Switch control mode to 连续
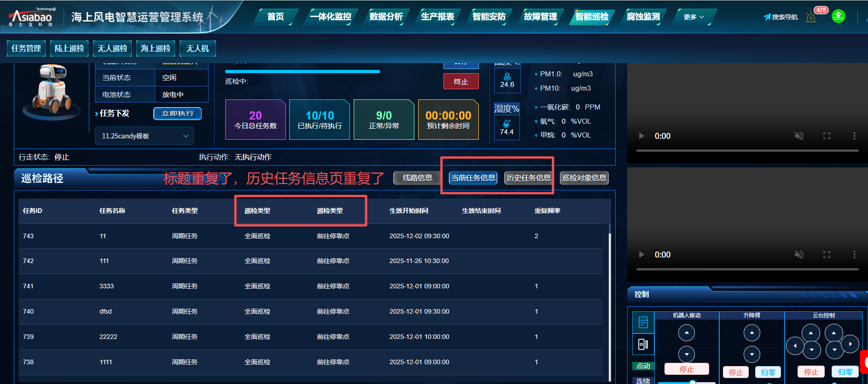This screenshot has height=384, width=868. 643,380
